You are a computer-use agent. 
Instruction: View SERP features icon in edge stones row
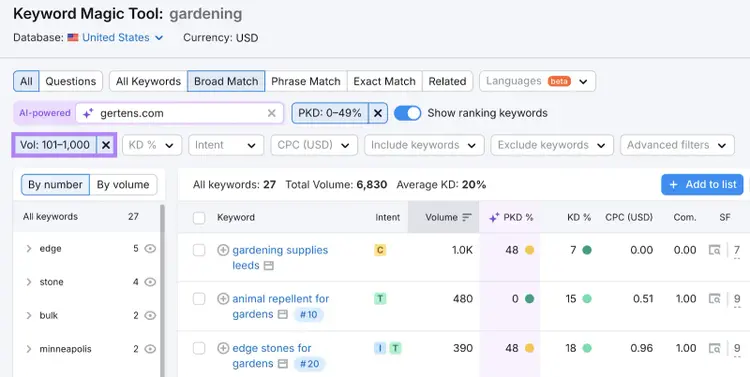(x=715, y=348)
